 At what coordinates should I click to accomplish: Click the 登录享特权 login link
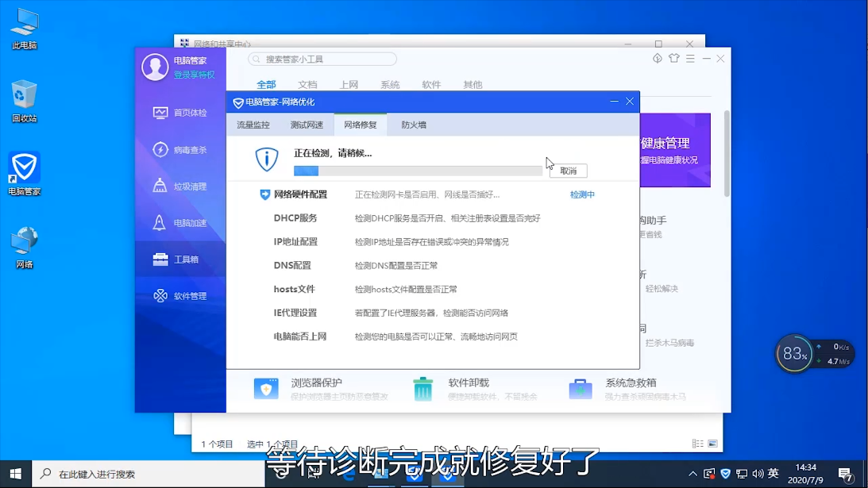click(x=195, y=75)
